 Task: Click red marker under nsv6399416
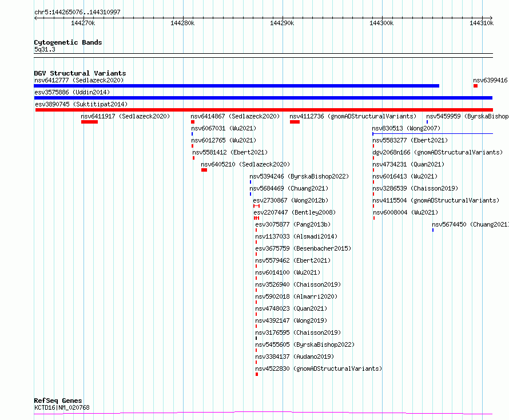[x=476, y=86]
